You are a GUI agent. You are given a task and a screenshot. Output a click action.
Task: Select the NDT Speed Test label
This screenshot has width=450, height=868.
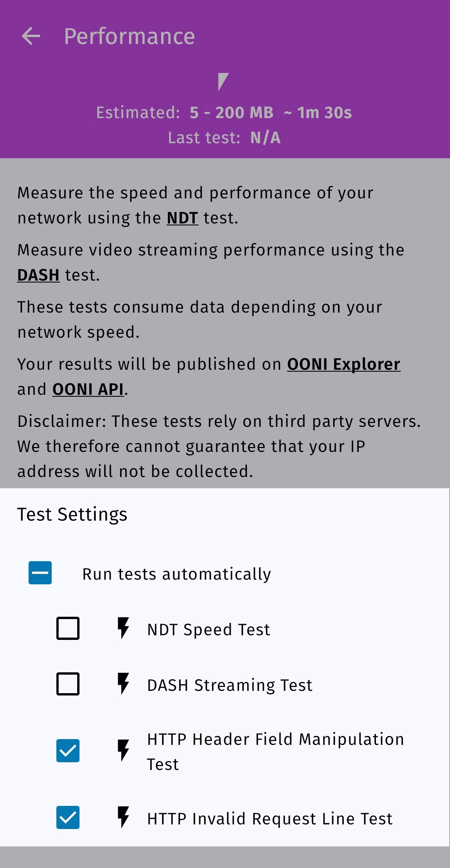click(x=208, y=629)
